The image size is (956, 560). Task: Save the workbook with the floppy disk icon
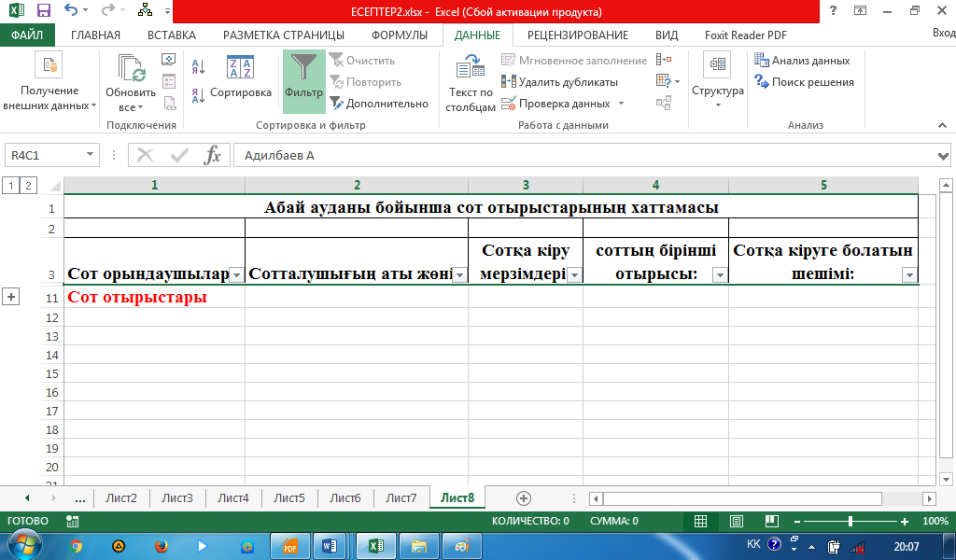click(x=43, y=10)
